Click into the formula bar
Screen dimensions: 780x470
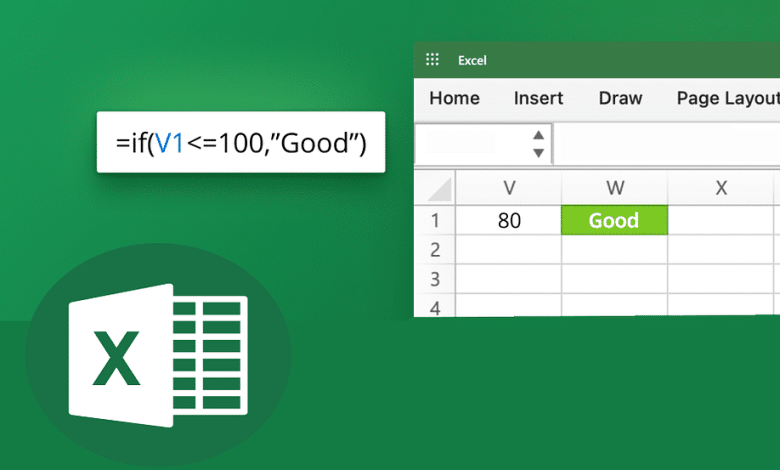point(667,144)
